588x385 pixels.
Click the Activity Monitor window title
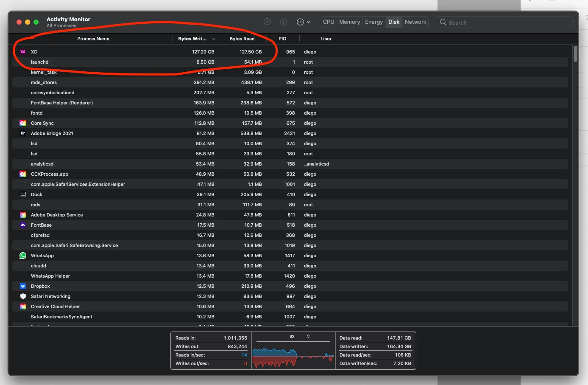(x=68, y=19)
